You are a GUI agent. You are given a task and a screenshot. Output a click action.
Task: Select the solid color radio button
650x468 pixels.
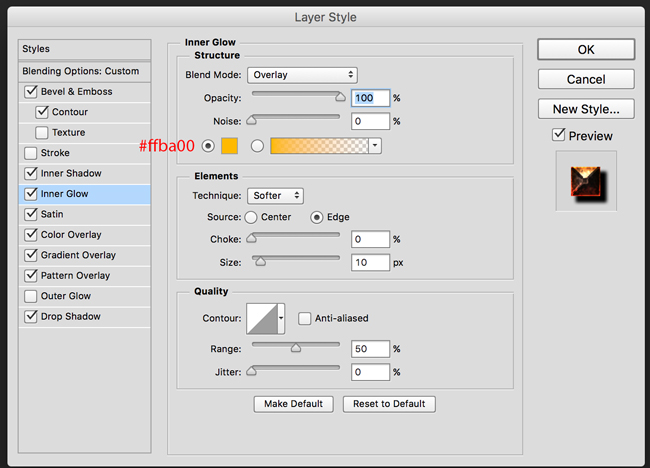[x=208, y=146]
